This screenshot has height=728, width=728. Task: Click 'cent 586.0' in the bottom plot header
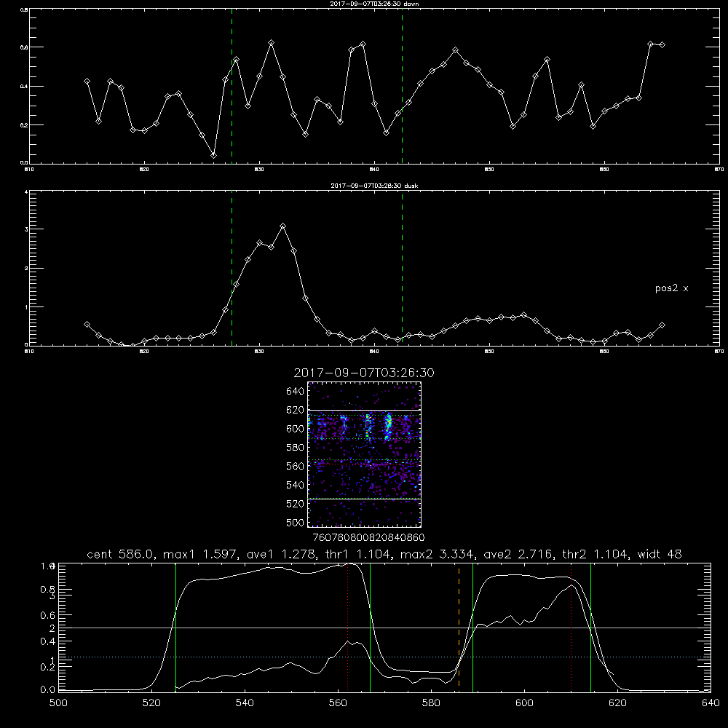(x=121, y=554)
